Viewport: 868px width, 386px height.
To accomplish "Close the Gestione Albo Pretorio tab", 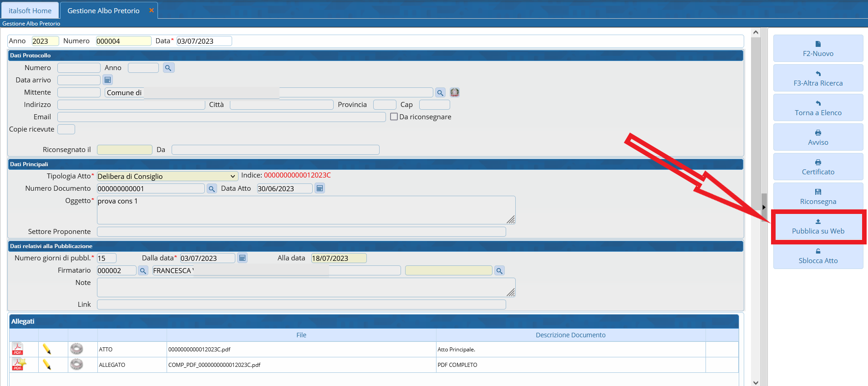I will (x=152, y=10).
